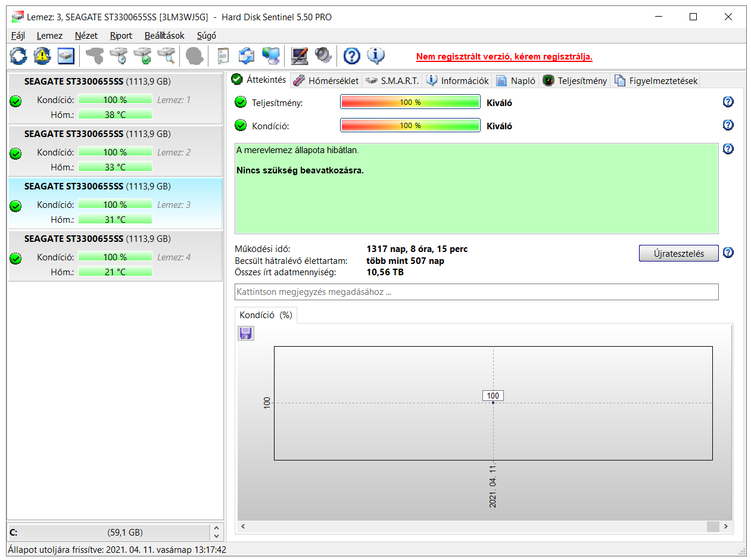Open the Lemez menu
751x560 pixels.
tap(49, 36)
